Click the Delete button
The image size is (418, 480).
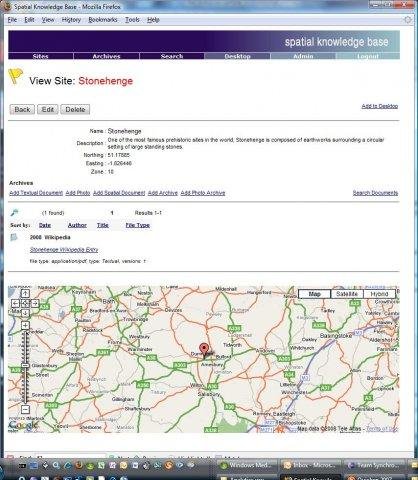coord(75,110)
